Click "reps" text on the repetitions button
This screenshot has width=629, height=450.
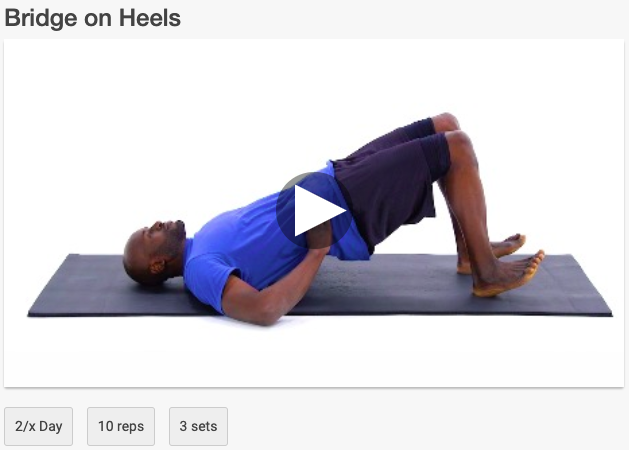point(130,427)
